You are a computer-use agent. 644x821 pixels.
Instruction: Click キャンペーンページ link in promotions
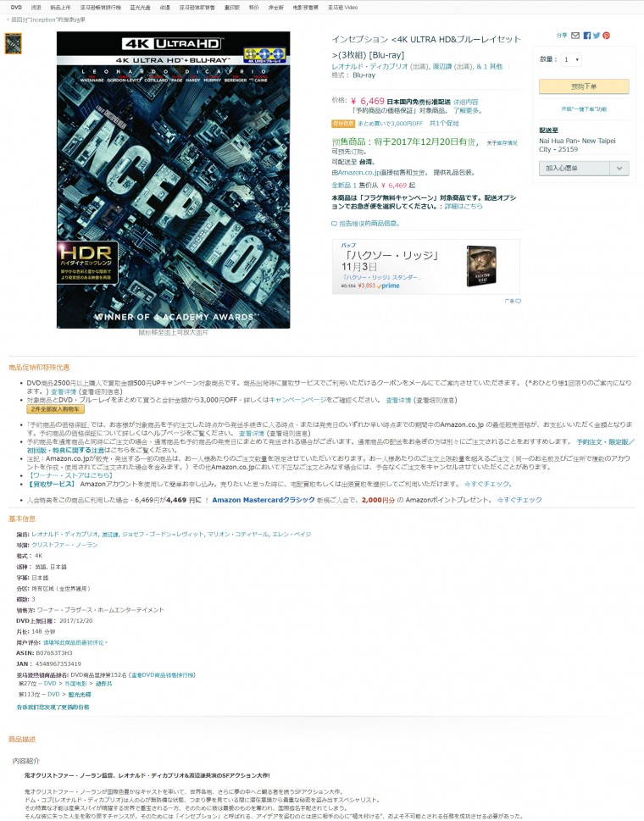coord(297,400)
